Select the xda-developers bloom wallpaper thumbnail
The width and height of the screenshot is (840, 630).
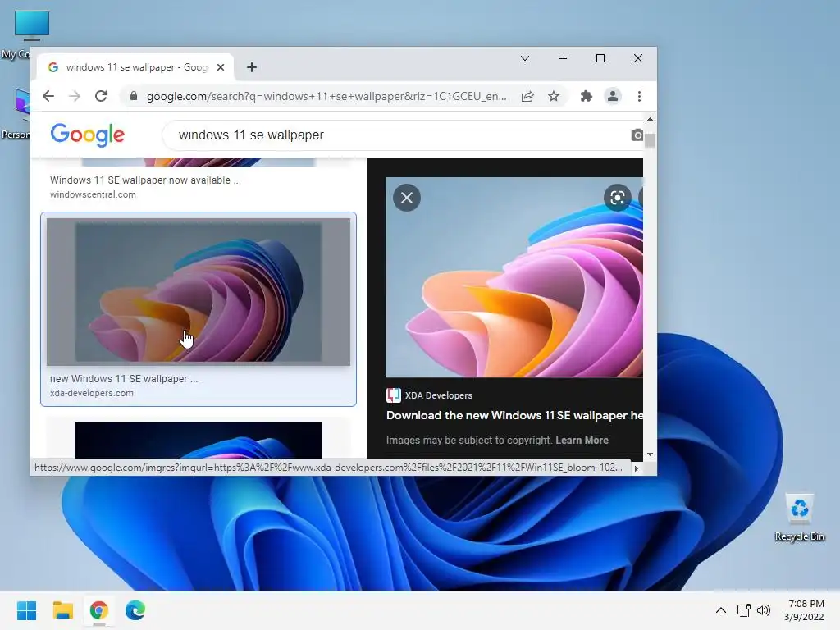click(199, 292)
